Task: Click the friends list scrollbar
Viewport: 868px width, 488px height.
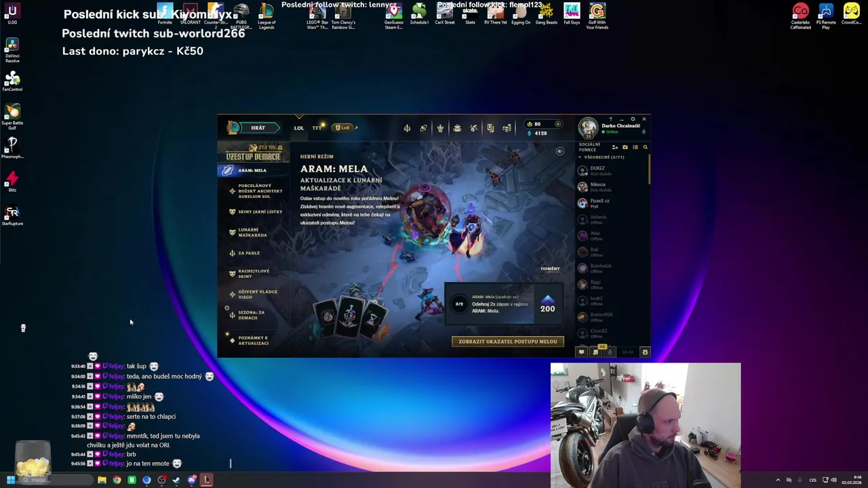Action: tap(649, 169)
